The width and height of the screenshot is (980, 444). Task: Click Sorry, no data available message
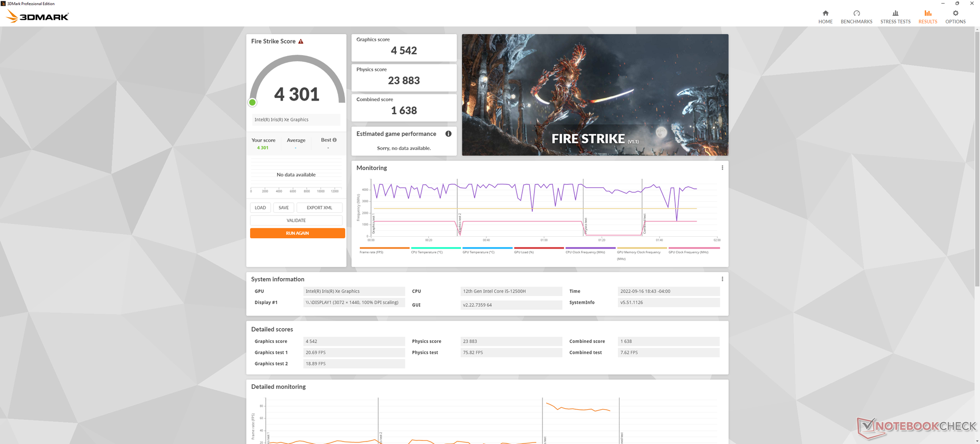pyautogui.click(x=404, y=149)
